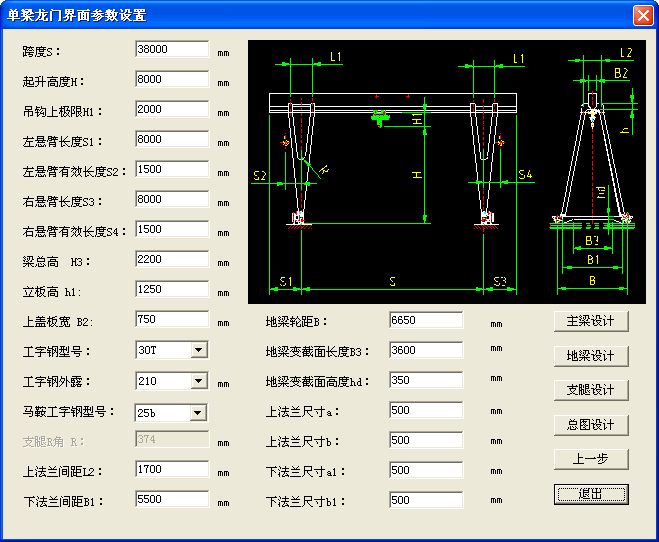Click the 左悬臂长度S1 field
The width and height of the screenshot is (659, 542).
tap(171, 140)
